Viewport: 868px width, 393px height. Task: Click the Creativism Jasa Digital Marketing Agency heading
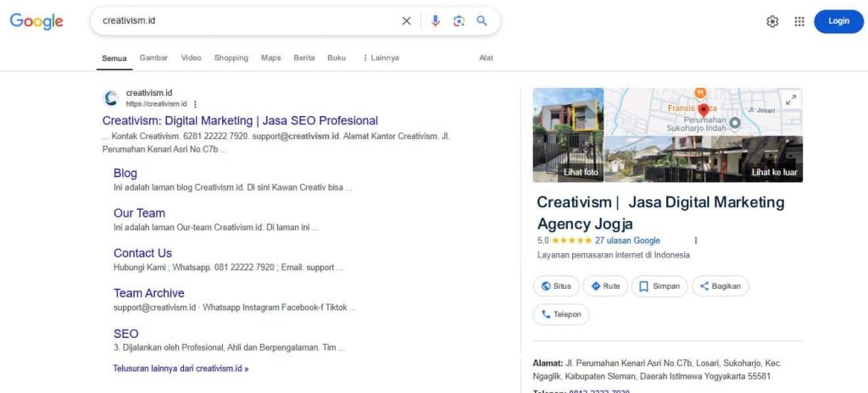(x=660, y=213)
